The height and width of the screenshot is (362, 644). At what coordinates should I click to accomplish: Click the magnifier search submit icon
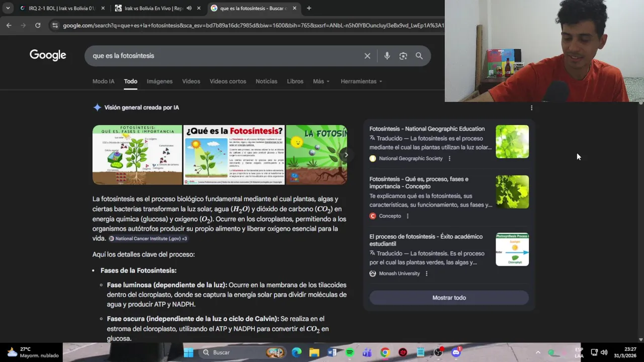(x=419, y=56)
